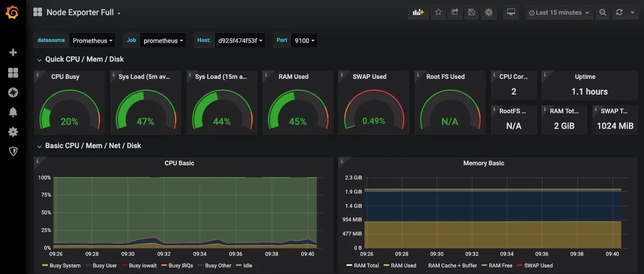This screenshot has width=644, height=274.
Task: Open the Job prometheus dropdown
Action: point(163,40)
